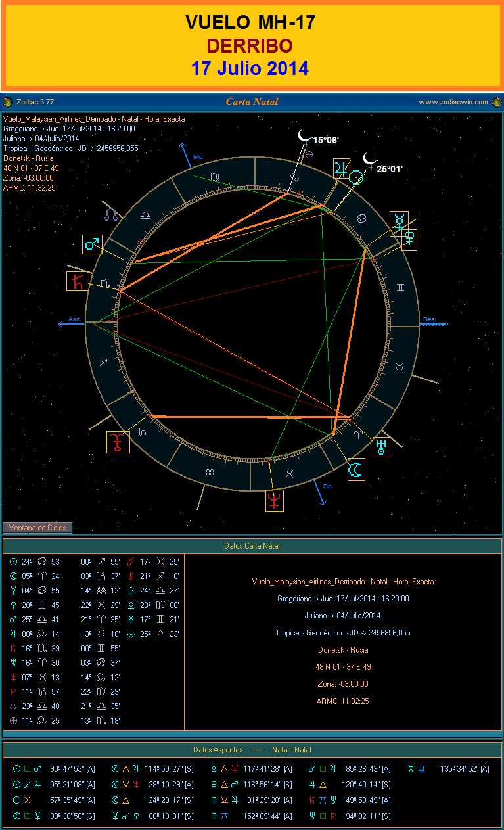Click the Scorpio sign in the zodiac ring
Image resolution: width=504 pixels, height=830 pixels.
tap(106, 283)
